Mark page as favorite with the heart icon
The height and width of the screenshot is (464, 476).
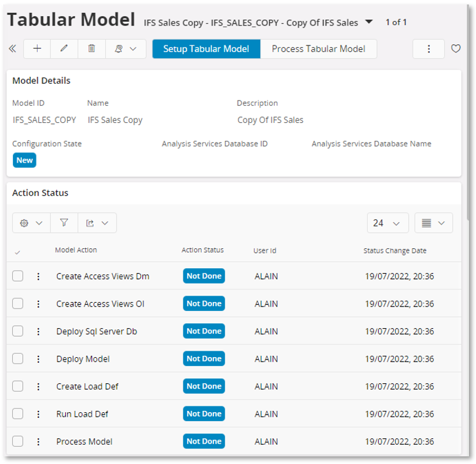[455, 49]
